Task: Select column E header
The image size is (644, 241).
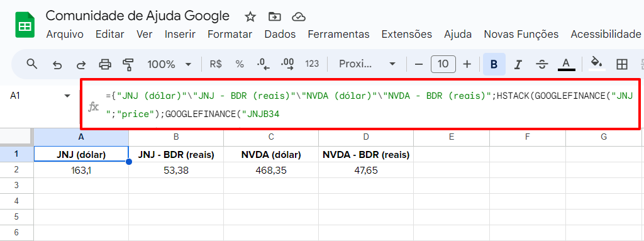Action: 452,137
